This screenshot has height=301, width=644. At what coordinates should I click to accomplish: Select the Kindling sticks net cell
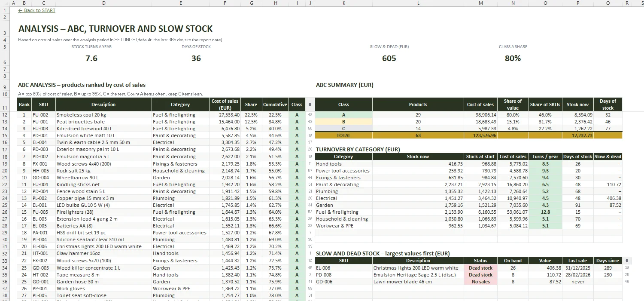(x=103, y=184)
